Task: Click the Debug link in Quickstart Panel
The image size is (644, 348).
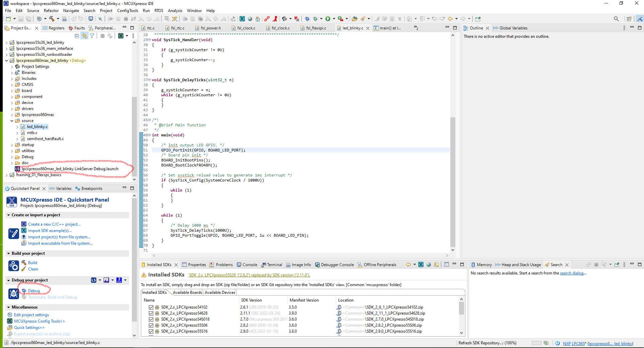Action: pos(34,291)
